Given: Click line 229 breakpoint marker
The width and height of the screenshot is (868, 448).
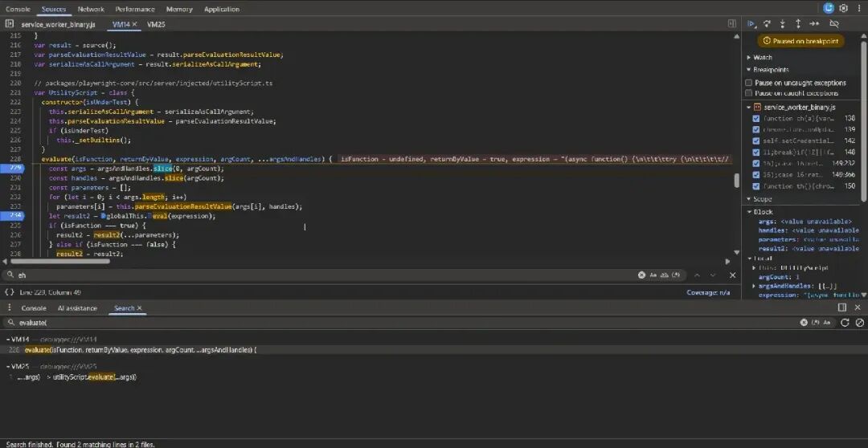Looking at the screenshot, I should (x=12, y=168).
